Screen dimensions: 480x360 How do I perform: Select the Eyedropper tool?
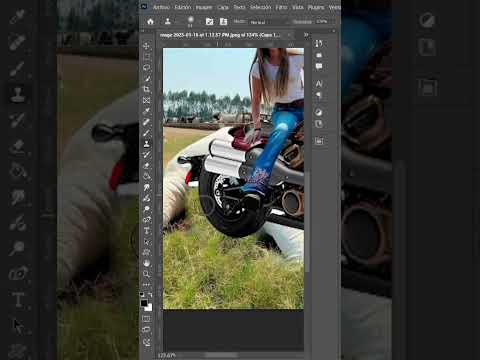146,111
